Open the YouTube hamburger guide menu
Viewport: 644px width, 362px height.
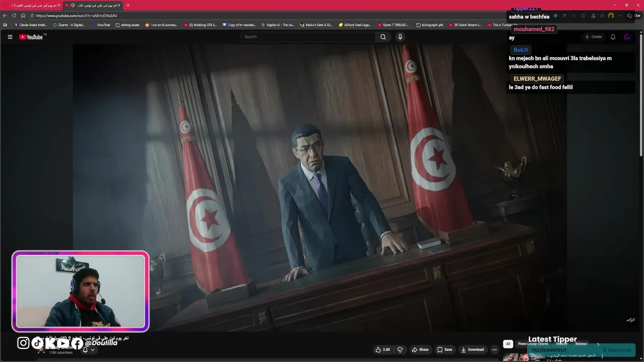(x=10, y=37)
